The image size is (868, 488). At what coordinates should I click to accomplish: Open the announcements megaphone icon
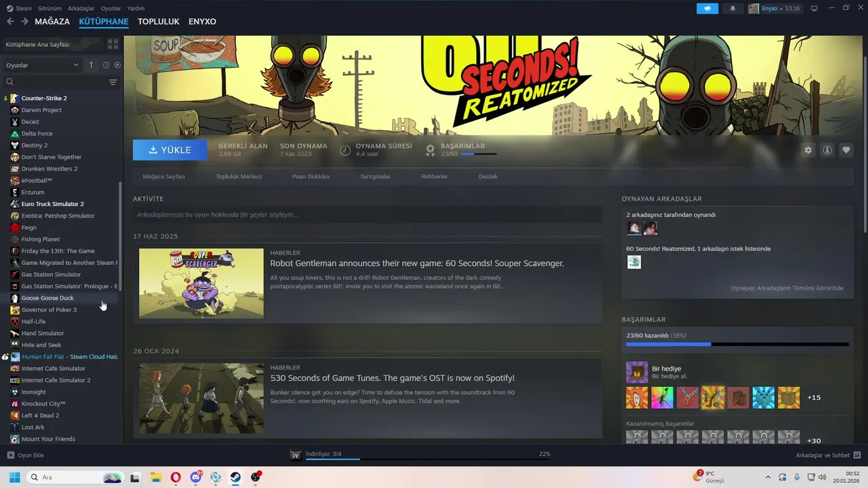tap(707, 8)
